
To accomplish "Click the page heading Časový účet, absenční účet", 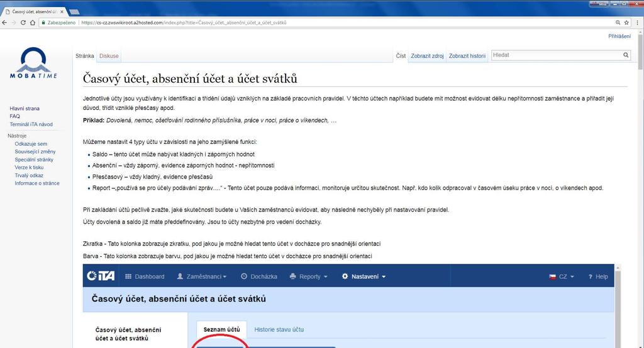I will [x=190, y=79].
